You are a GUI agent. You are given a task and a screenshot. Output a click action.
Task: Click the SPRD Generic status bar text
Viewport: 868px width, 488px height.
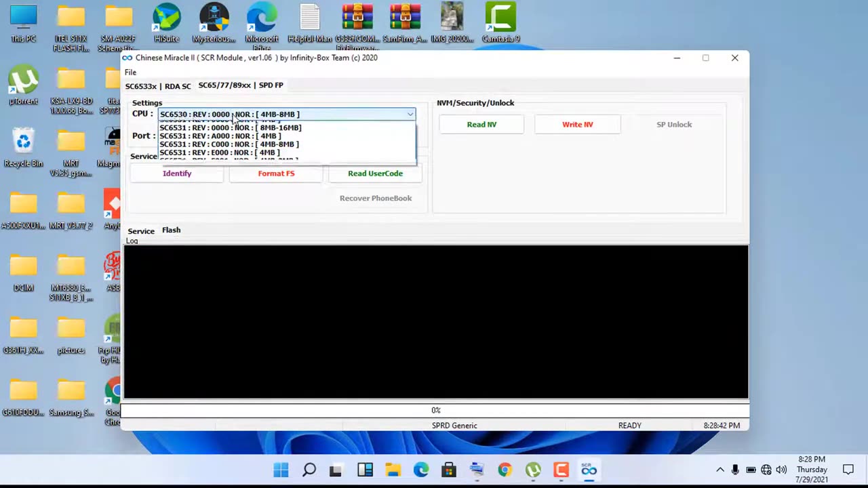point(454,426)
